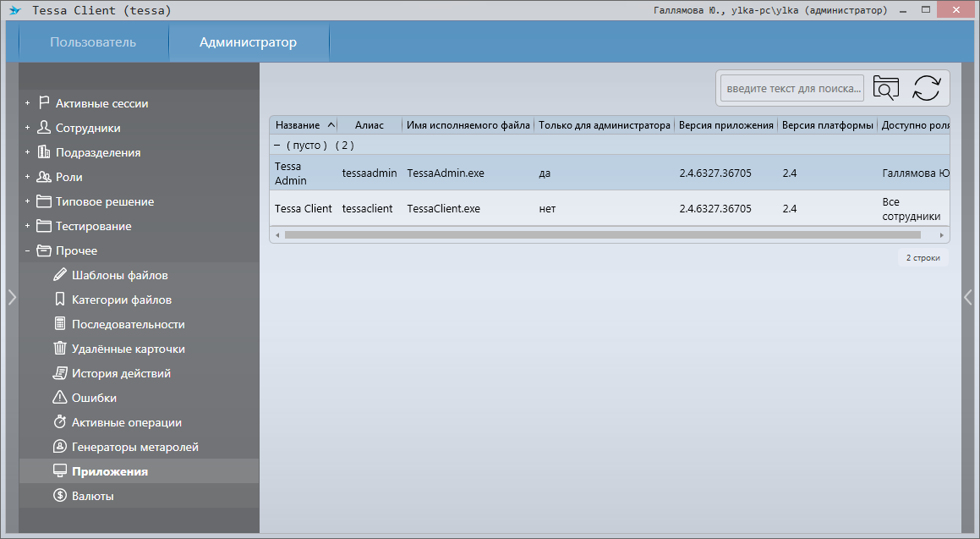Click the bookmark icon beside Категории файлов

(60, 300)
